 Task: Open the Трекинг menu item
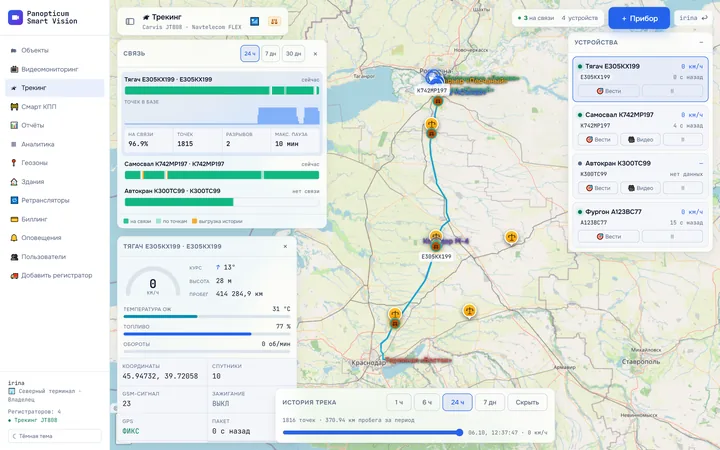(55, 88)
